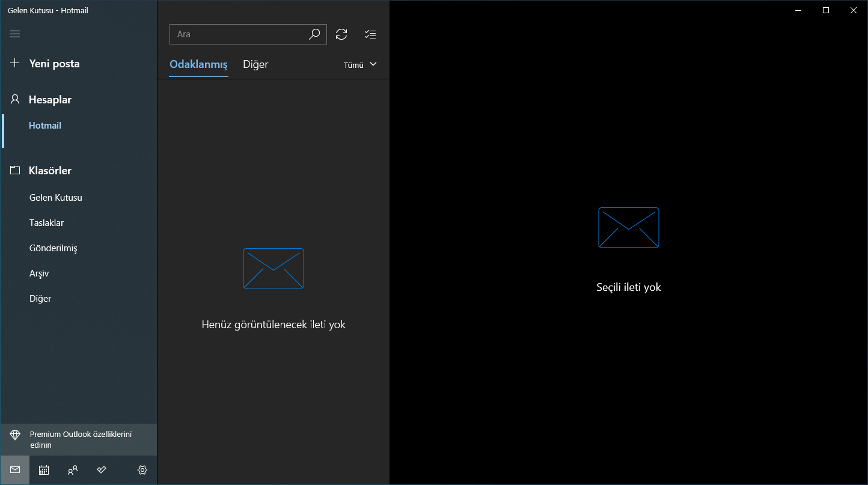Viewport: 868px width, 485px height.
Task: Open the To Do checkmark icon
Action: click(x=102, y=470)
